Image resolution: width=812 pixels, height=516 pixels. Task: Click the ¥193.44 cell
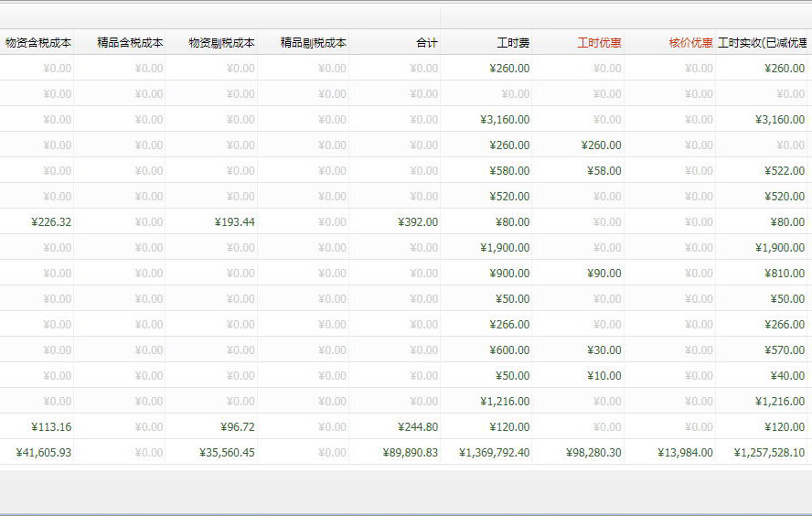235,222
